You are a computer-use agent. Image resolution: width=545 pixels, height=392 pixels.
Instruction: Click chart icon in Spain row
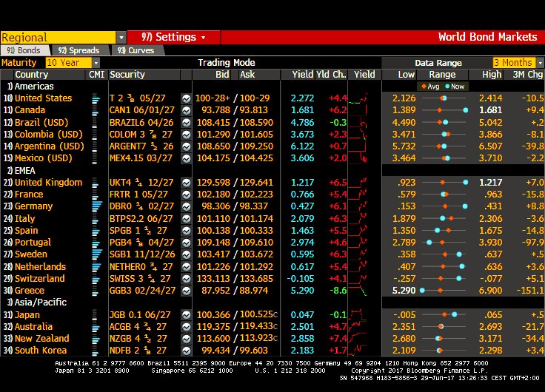187,231
